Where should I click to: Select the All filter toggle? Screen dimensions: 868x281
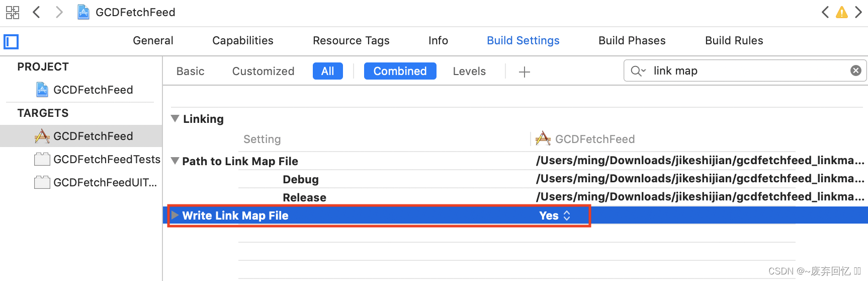pos(327,71)
